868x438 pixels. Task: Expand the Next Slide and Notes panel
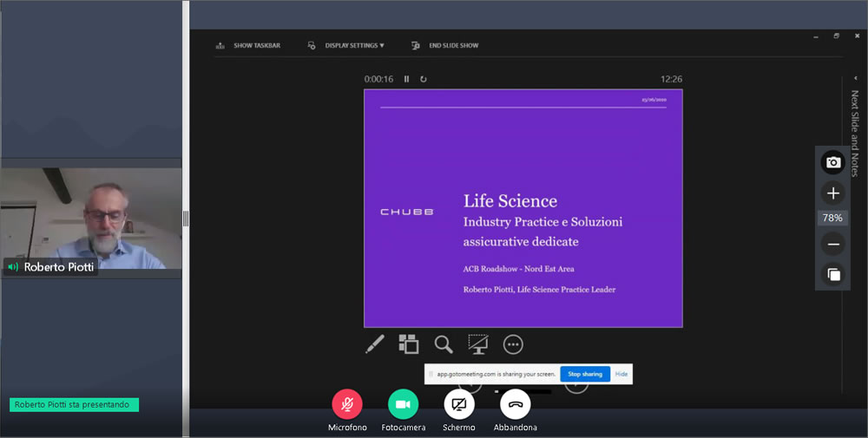tap(855, 78)
